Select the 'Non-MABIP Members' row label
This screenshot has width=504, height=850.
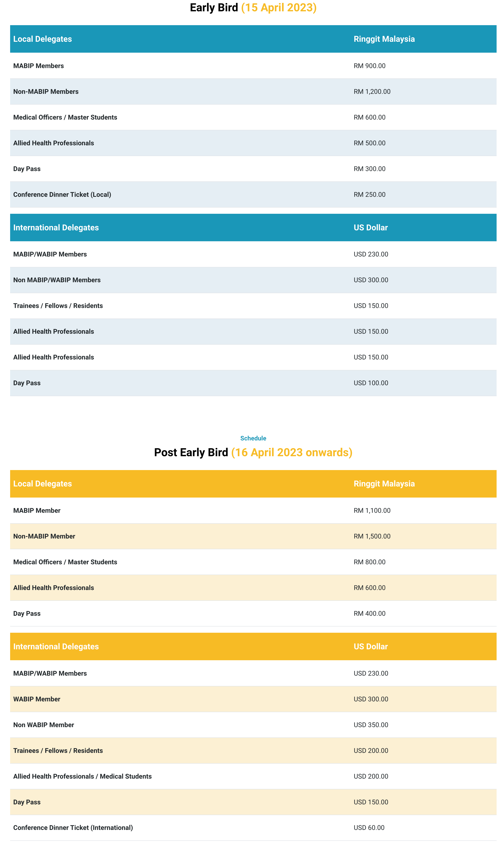click(46, 91)
